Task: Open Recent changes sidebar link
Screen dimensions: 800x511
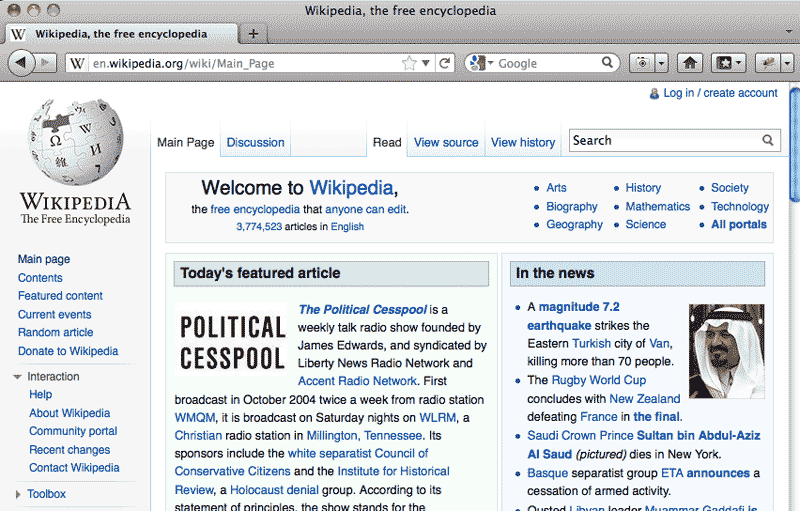Action: pyautogui.click(x=69, y=450)
